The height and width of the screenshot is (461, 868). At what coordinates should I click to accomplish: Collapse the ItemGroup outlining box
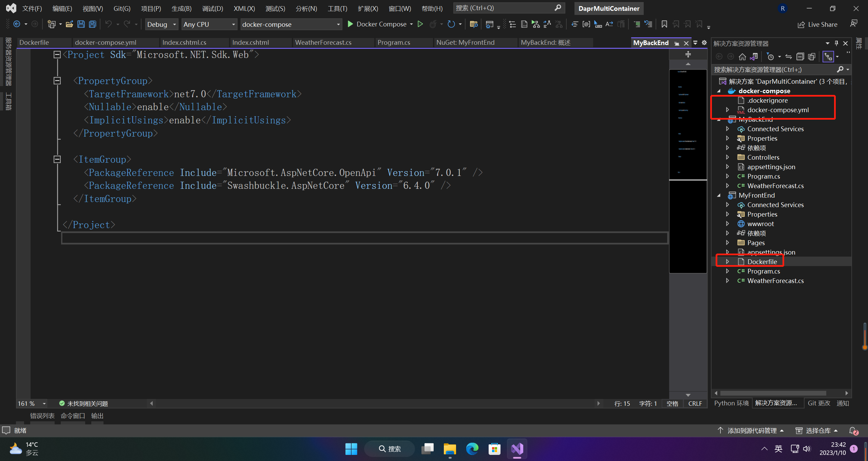pyautogui.click(x=57, y=159)
